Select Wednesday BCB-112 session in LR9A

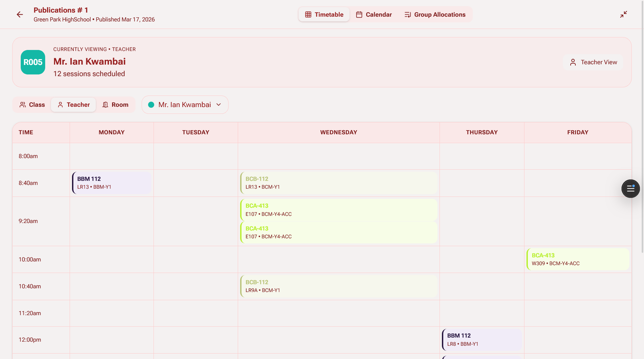338,286
